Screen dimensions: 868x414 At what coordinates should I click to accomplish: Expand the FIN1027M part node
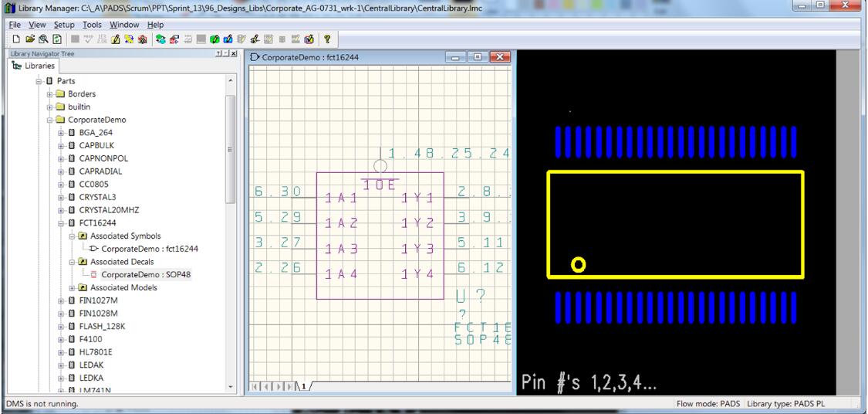point(61,300)
